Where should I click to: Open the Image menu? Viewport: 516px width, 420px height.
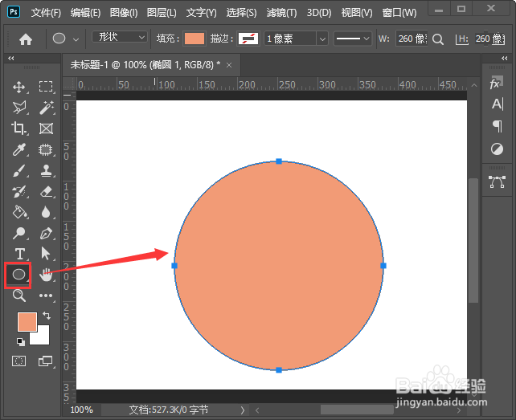point(124,13)
